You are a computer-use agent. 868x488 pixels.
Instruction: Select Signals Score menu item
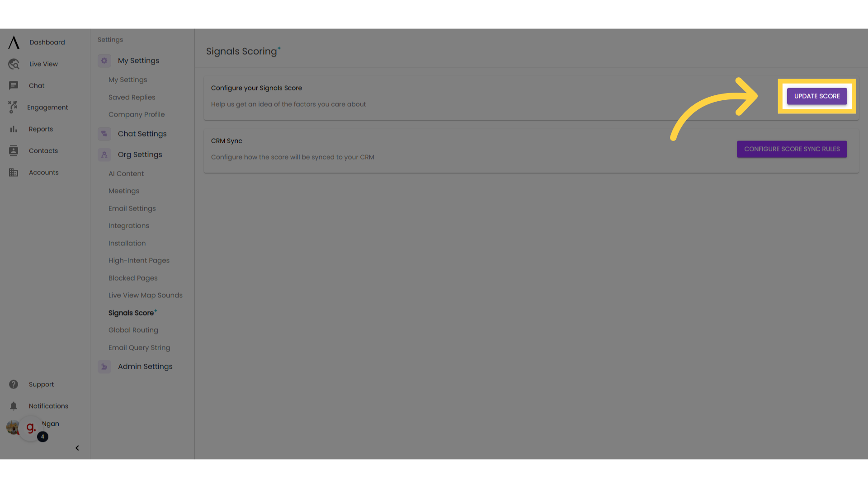click(131, 312)
